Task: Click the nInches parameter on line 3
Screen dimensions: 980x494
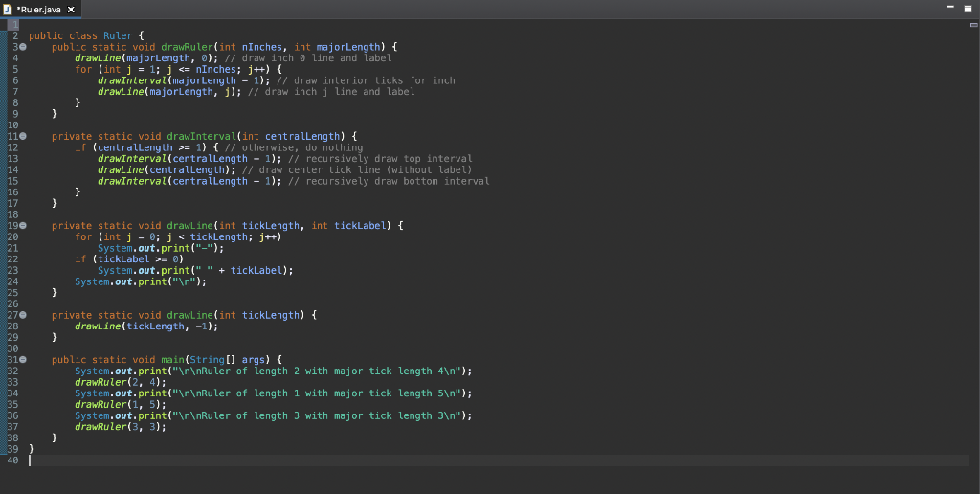Action: pyautogui.click(x=264, y=47)
